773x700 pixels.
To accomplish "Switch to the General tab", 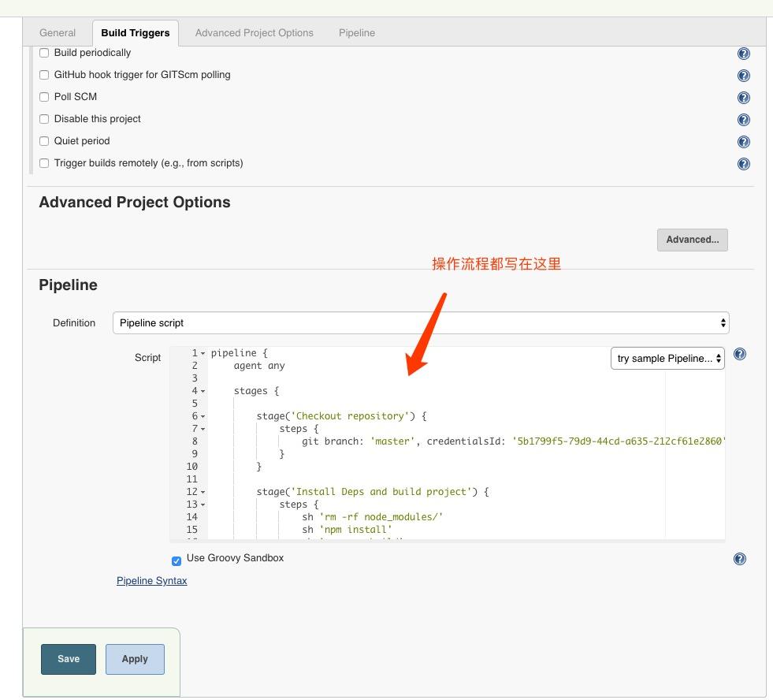I will [x=57, y=32].
